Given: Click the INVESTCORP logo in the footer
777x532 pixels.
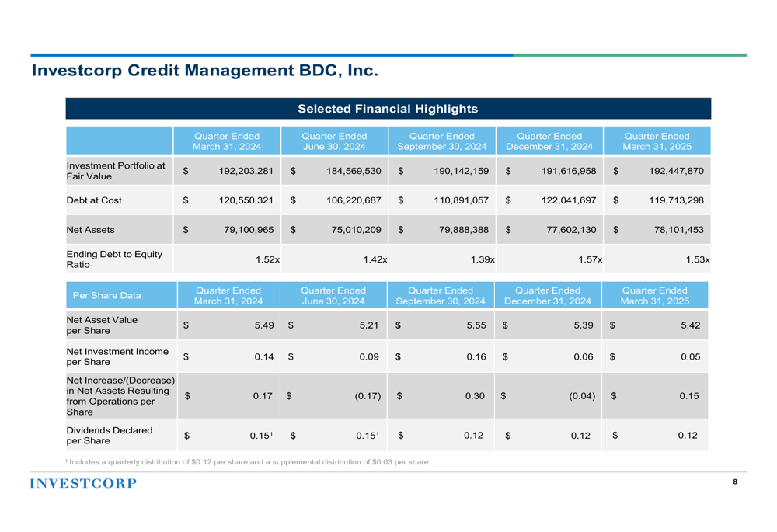Looking at the screenshot, I should pos(83,483).
